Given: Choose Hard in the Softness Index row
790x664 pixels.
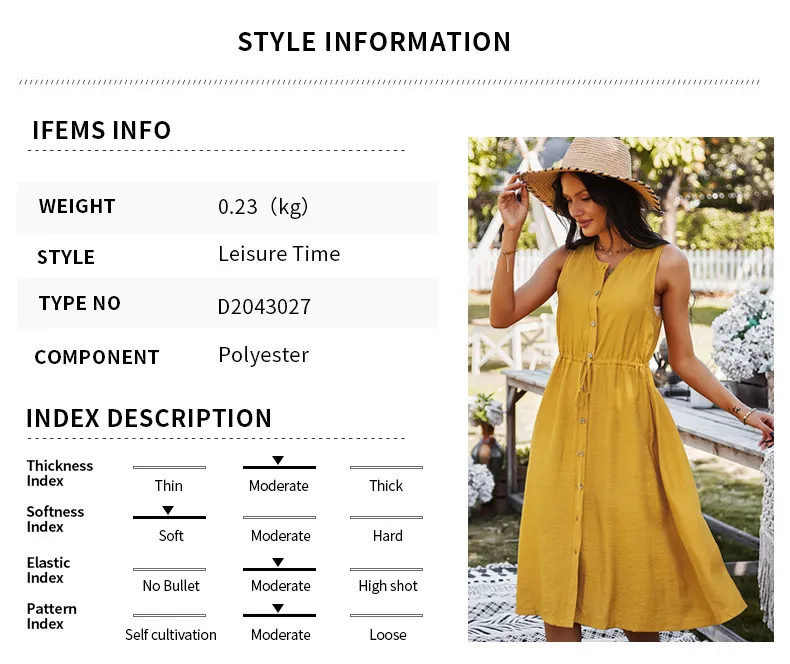Looking at the screenshot, I should point(387,536).
